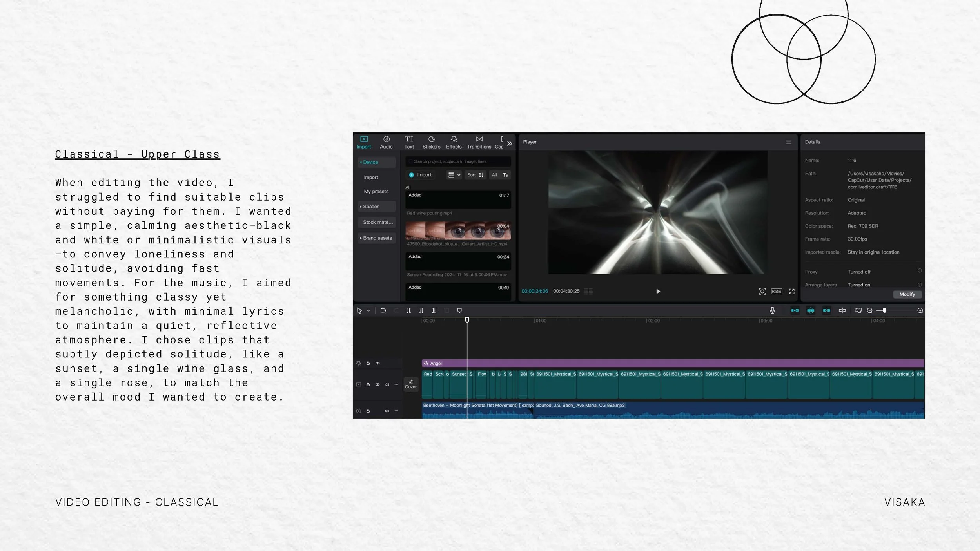
Task: Click the Modify button in the Details panel
Action: click(x=907, y=294)
